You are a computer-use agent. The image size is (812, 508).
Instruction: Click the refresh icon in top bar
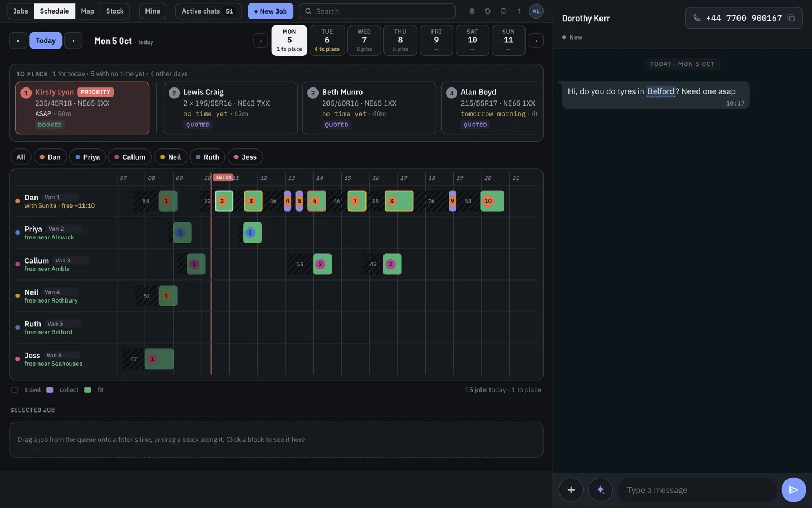tap(488, 11)
